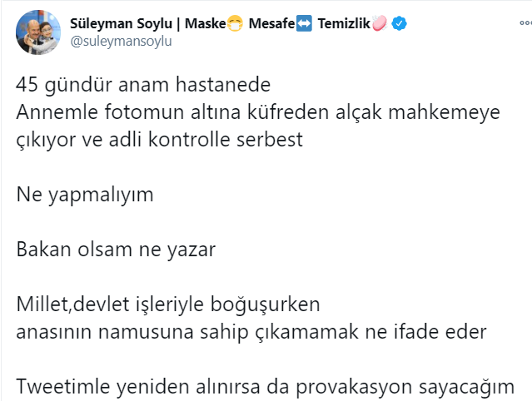Open Süleyman Soylu's profile picture
532x401 pixels.
pos(37,32)
